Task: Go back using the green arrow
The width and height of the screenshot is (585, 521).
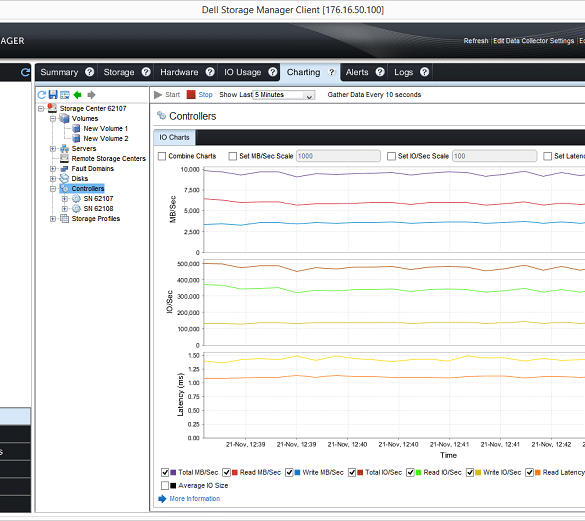Action: pyautogui.click(x=78, y=95)
